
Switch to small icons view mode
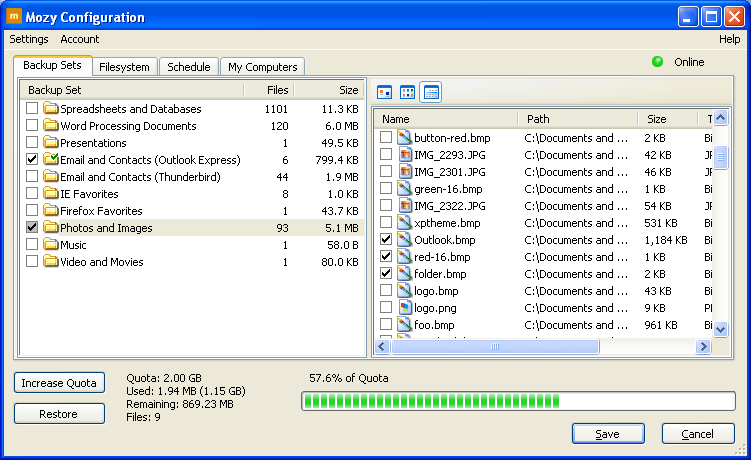[408, 93]
